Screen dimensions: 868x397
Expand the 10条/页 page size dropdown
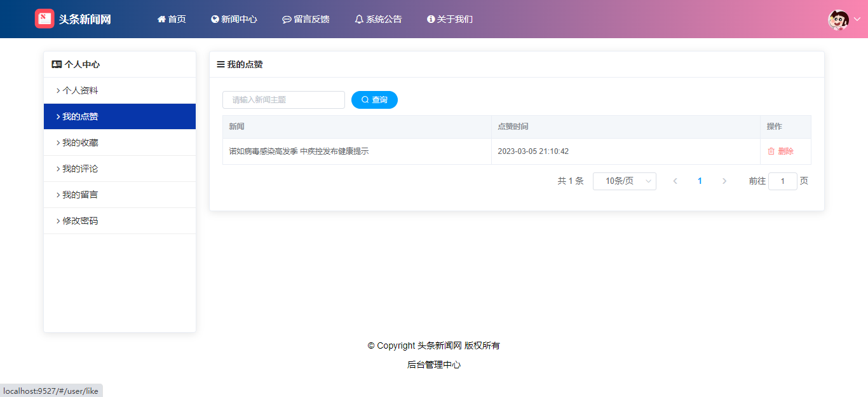624,181
